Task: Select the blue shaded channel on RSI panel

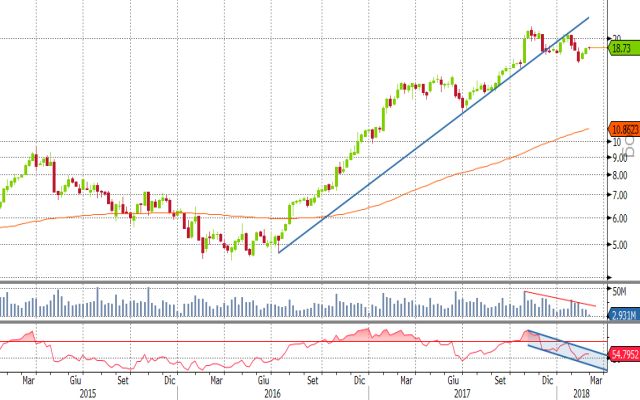Action: pos(567,350)
